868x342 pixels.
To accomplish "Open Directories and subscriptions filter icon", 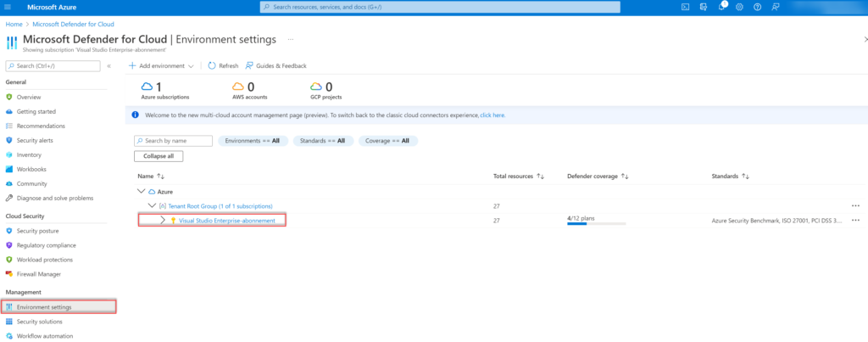I will pos(703,7).
